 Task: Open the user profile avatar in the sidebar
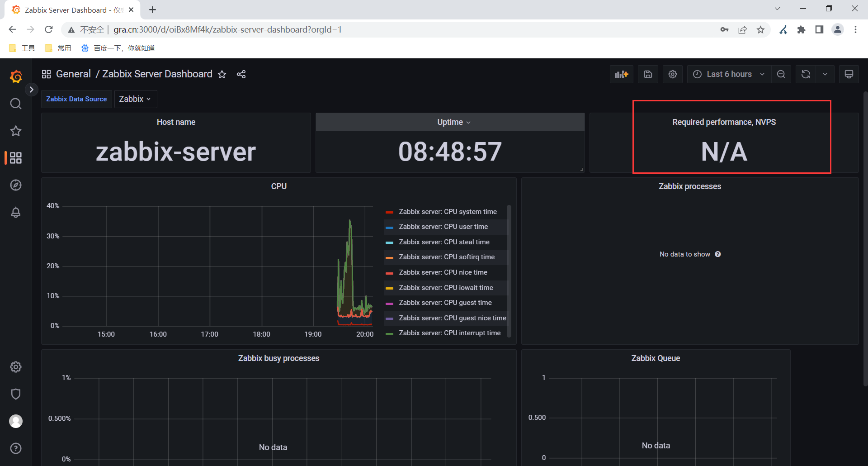pos(16,421)
